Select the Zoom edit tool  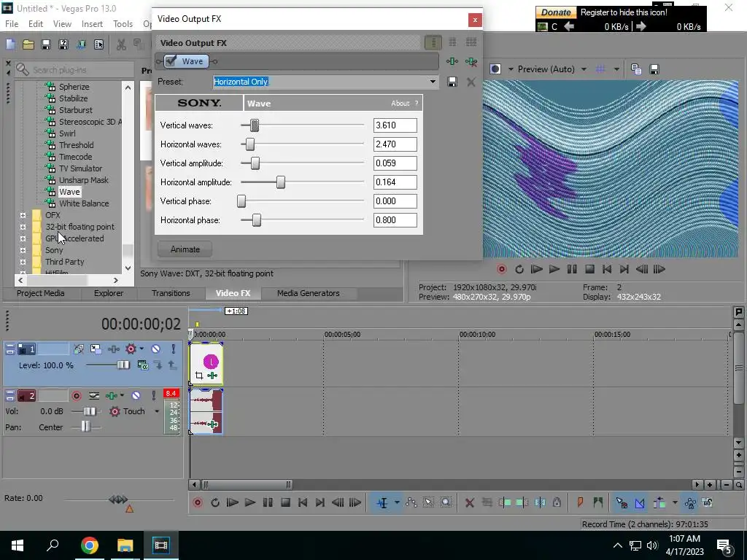coord(446,502)
